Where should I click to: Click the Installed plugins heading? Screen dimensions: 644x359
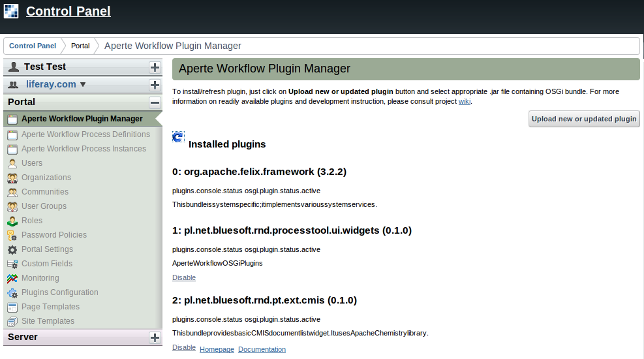pyautogui.click(x=227, y=144)
